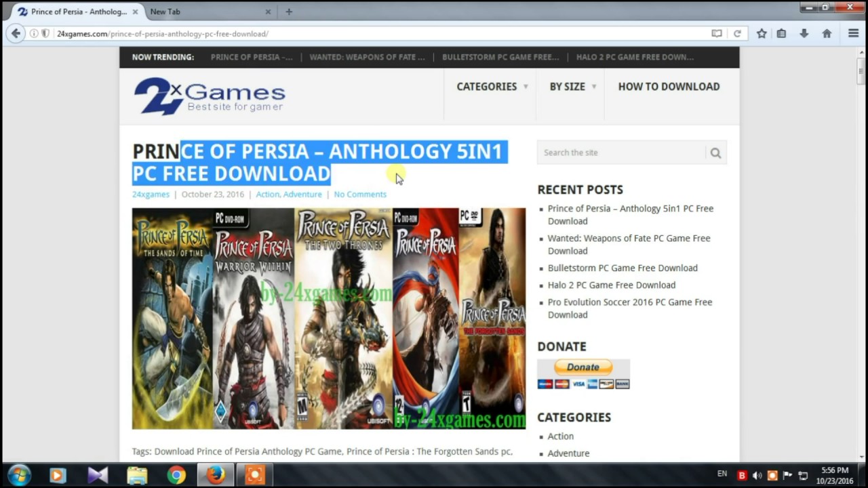The height and width of the screenshot is (488, 868).
Task: Open Visual Studio from the taskbar
Action: (x=98, y=475)
